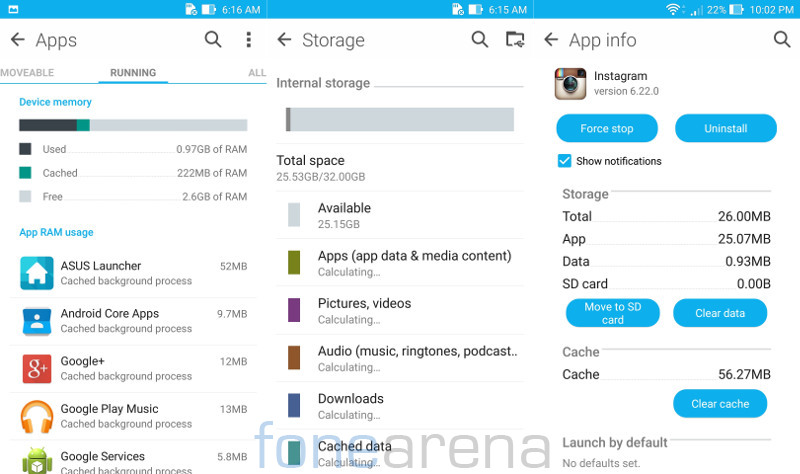Uncheck the Show notifications checkbox
Image resolution: width=800 pixels, height=474 pixels.
click(564, 161)
